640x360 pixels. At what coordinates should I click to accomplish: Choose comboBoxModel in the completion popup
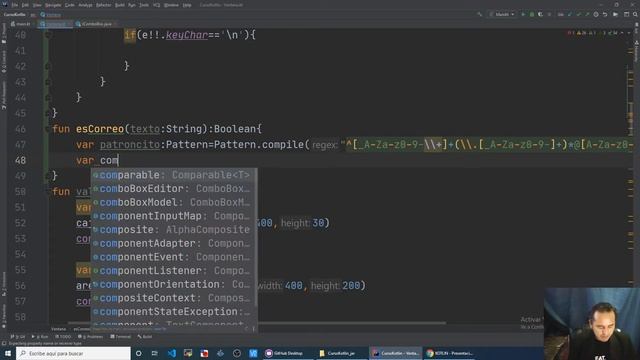click(x=173, y=202)
